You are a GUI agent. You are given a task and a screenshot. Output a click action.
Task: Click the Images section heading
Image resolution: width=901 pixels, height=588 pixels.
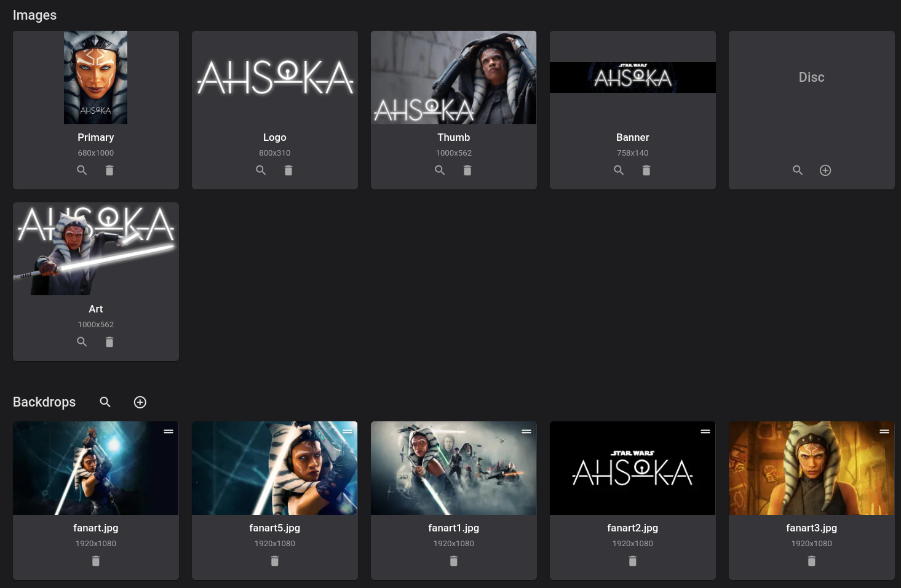click(35, 15)
